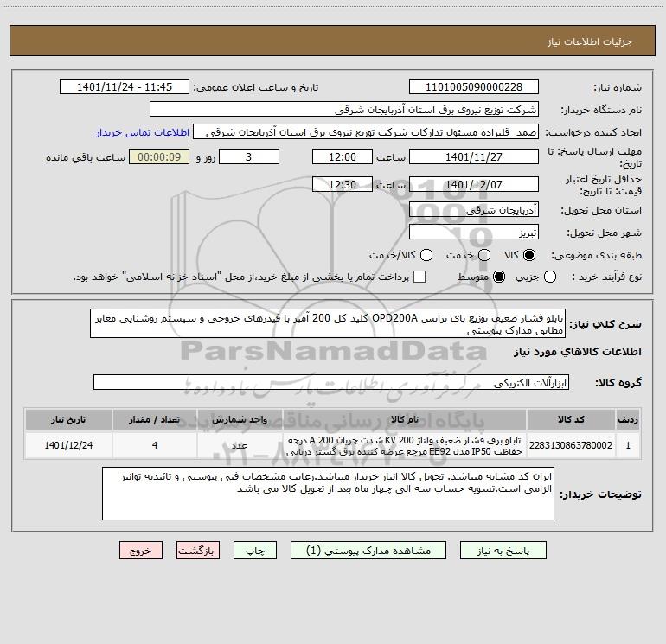Click the request creator field صمد قلیزاده

[x=366, y=132]
